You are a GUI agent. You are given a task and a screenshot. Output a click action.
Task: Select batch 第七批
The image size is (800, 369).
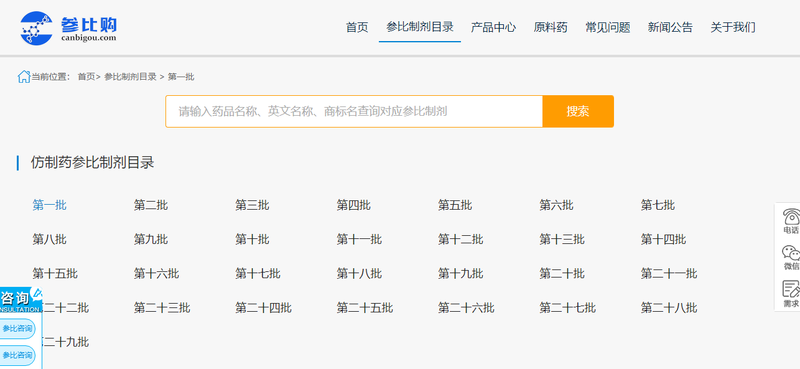pyautogui.click(x=658, y=205)
